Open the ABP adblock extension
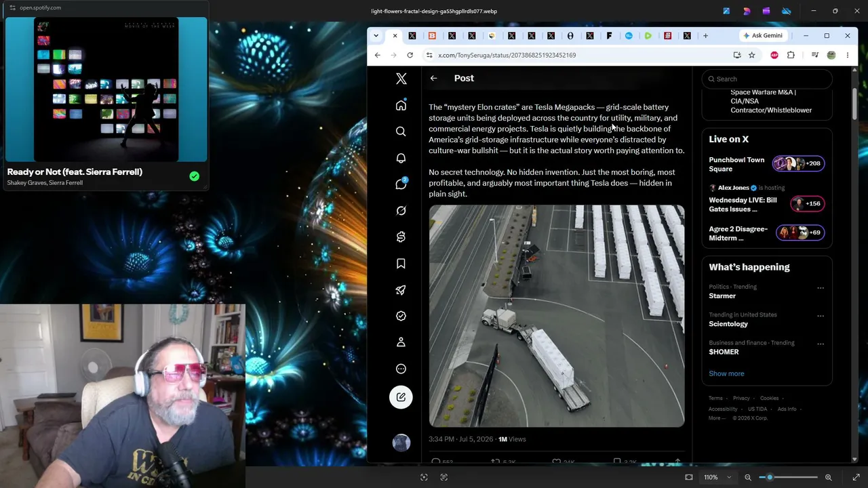868x488 pixels. [x=774, y=55]
